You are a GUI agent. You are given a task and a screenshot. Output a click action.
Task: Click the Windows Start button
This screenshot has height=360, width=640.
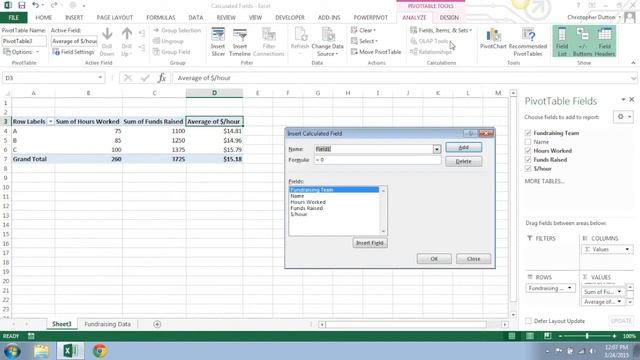click(12, 351)
